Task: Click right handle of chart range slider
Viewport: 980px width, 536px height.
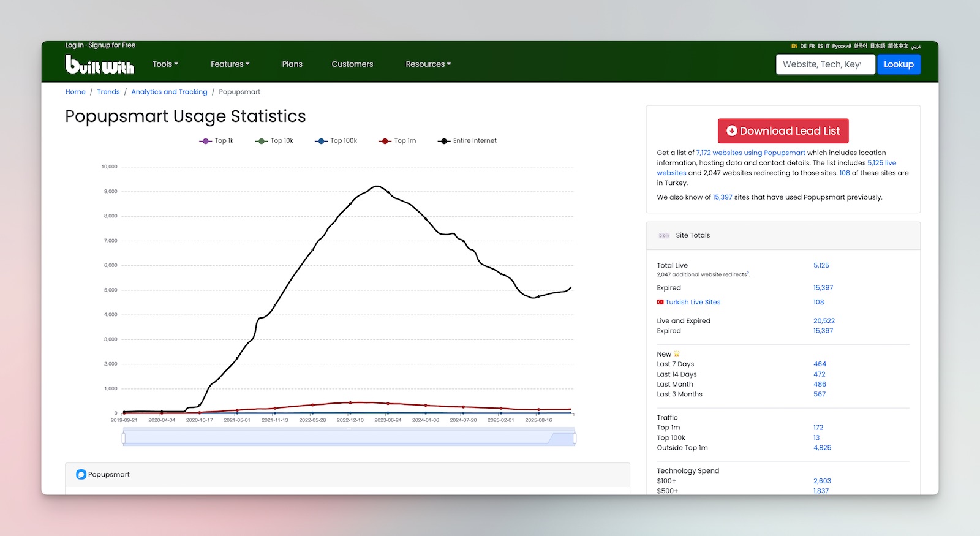Action: point(575,438)
